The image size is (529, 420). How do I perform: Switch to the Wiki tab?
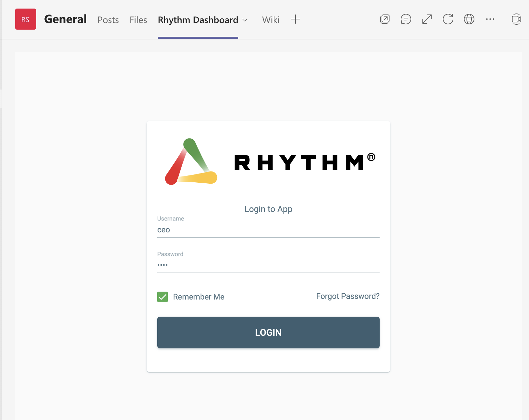(x=271, y=20)
